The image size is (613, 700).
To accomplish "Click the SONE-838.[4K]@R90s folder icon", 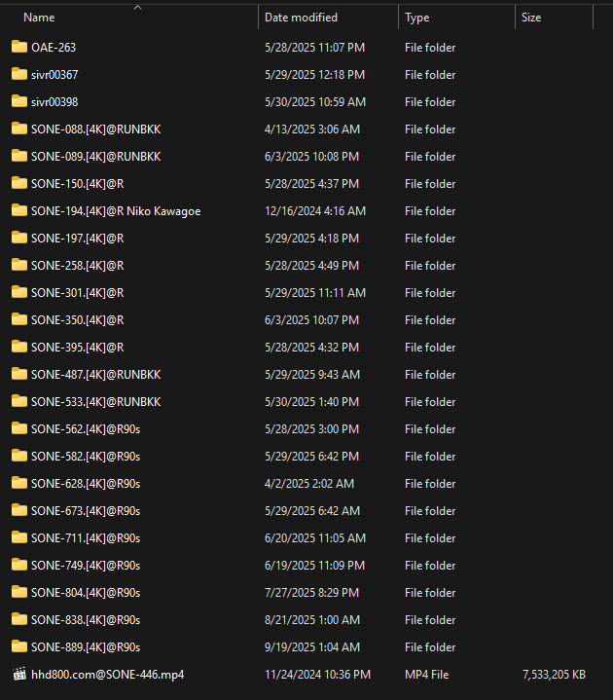I will [x=19, y=618].
